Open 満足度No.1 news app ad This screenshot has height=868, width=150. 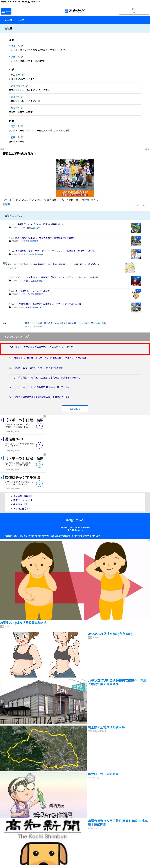[x=14, y=439]
